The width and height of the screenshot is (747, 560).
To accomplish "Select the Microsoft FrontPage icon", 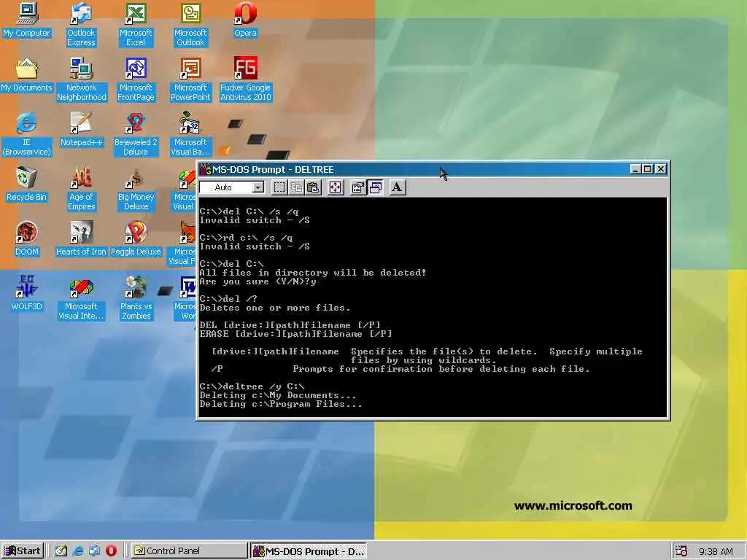I will coord(136,79).
